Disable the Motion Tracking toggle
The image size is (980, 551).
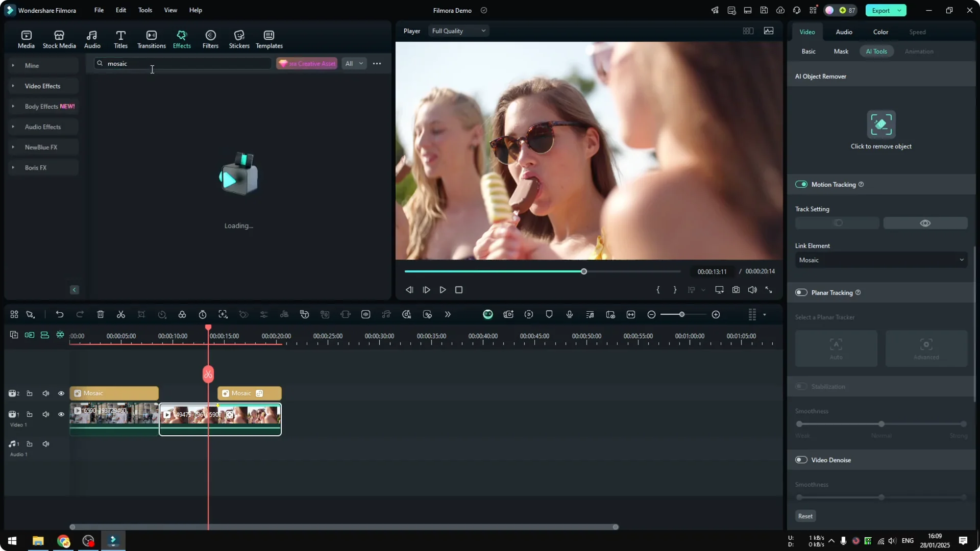[x=801, y=184]
